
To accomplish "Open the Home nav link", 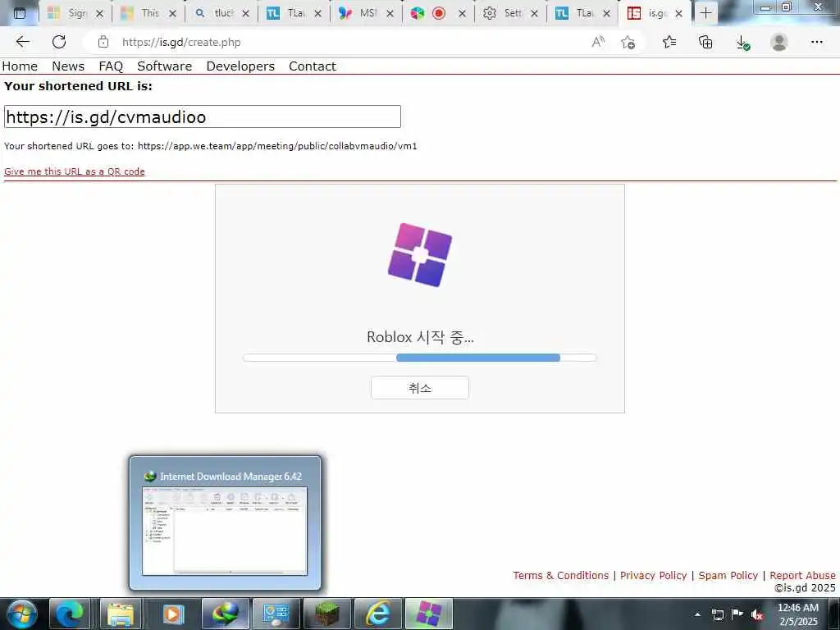I will coord(20,66).
